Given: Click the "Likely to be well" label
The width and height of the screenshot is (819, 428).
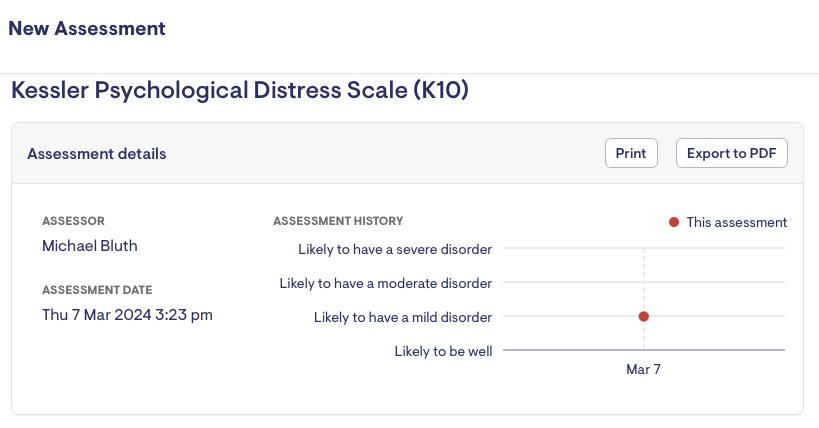Looking at the screenshot, I should (x=443, y=351).
